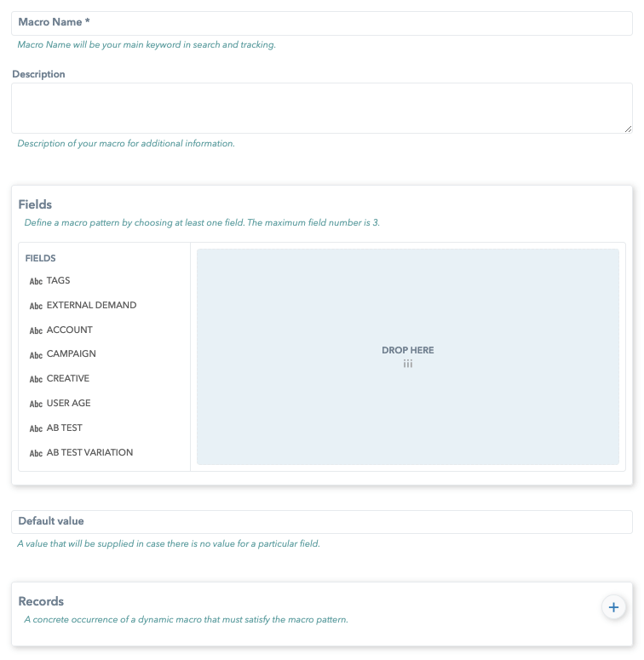Select the TAGS field label
This screenshot has width=644, height=660.
pyautogui.click(x=59, y=280)
